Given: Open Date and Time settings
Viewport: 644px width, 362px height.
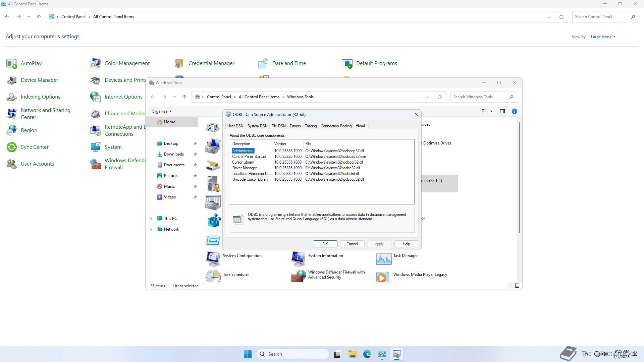Looking at the screenshot, I should point(282,63).
